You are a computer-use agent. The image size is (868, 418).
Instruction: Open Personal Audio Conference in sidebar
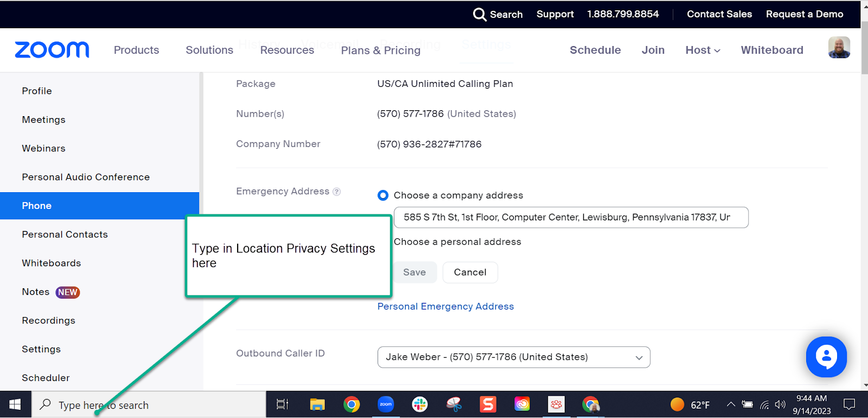(86, 178)
